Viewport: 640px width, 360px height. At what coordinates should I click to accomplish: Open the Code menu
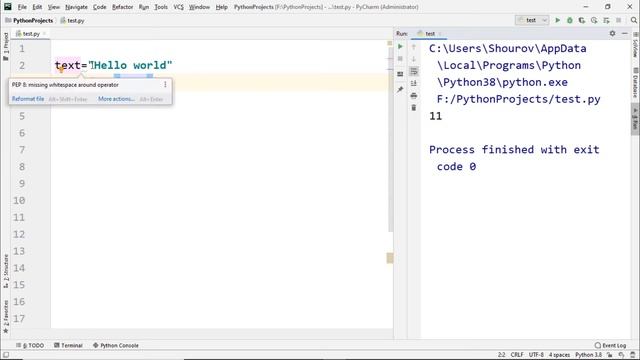100,7
